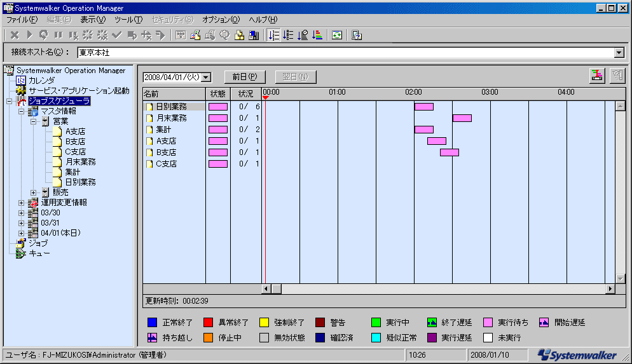Open the job net chart toolbar icon

181,36
